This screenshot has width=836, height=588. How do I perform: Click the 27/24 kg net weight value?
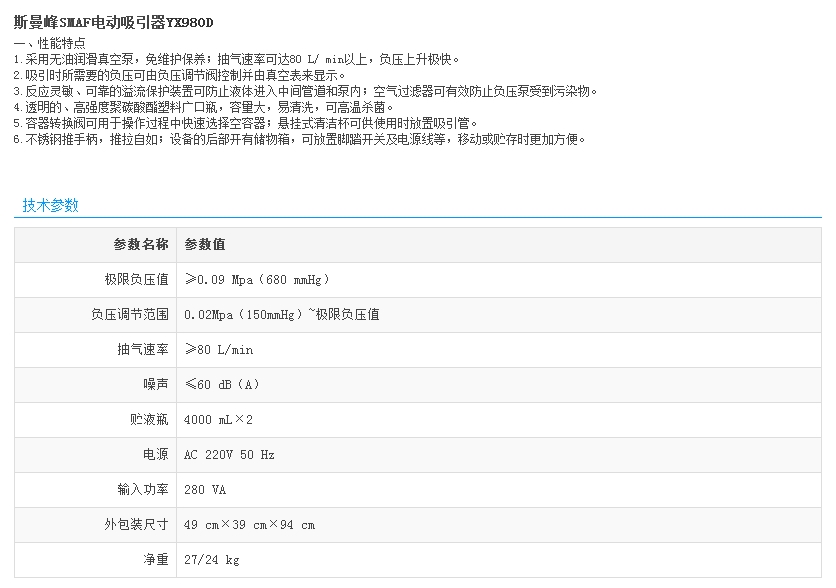tap(212, 559)
